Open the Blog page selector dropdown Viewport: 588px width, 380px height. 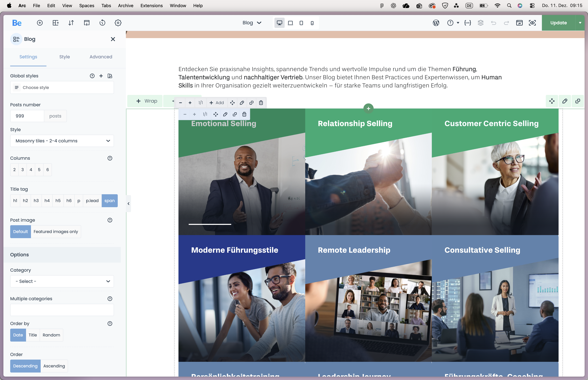252,23
